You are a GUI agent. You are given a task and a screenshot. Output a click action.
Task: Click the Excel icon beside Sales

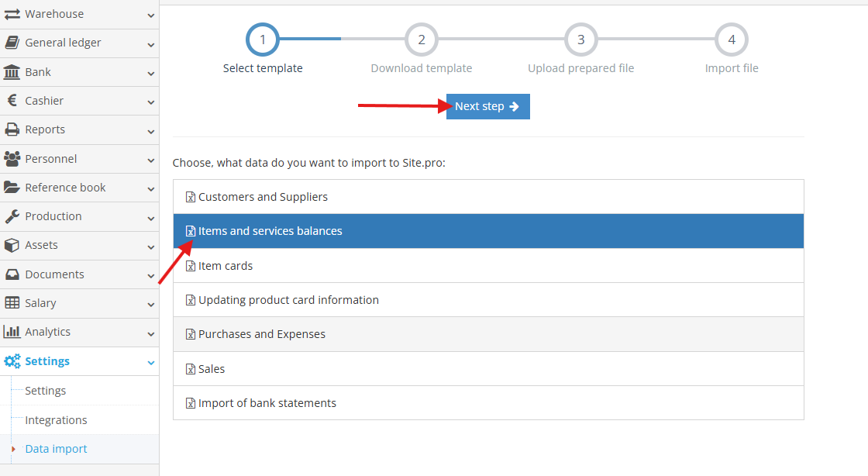click(x=191, y=368)
